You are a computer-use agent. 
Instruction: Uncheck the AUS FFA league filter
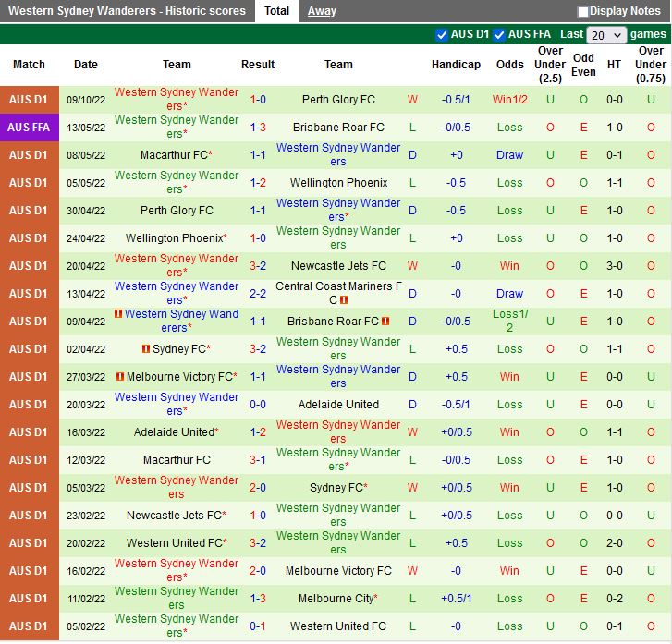499,35
